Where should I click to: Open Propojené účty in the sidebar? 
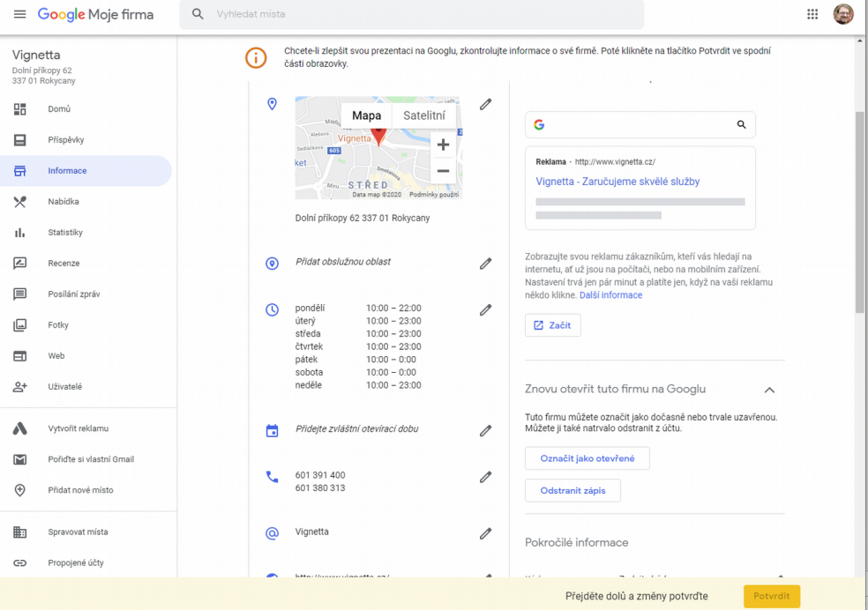pyautogui.click(x=86, y=563)
